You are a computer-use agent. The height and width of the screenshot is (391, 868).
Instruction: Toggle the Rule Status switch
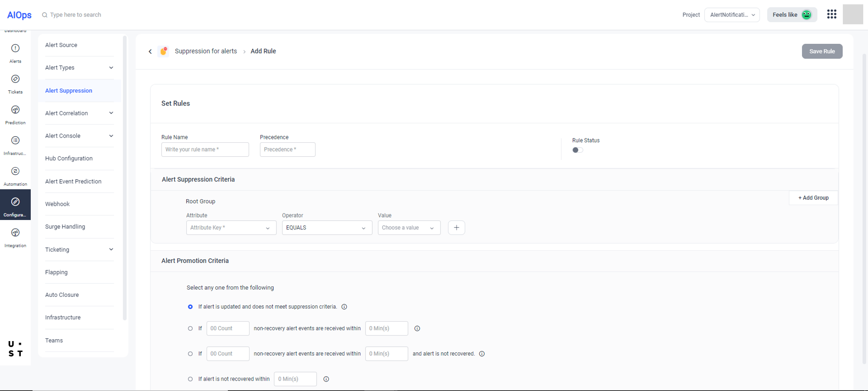[577, 150]
